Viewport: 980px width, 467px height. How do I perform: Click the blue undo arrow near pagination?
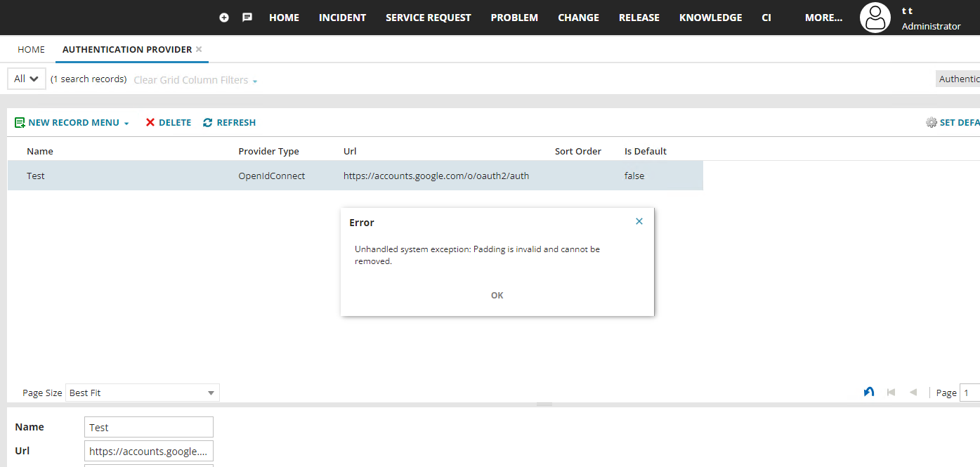point(869,393)
